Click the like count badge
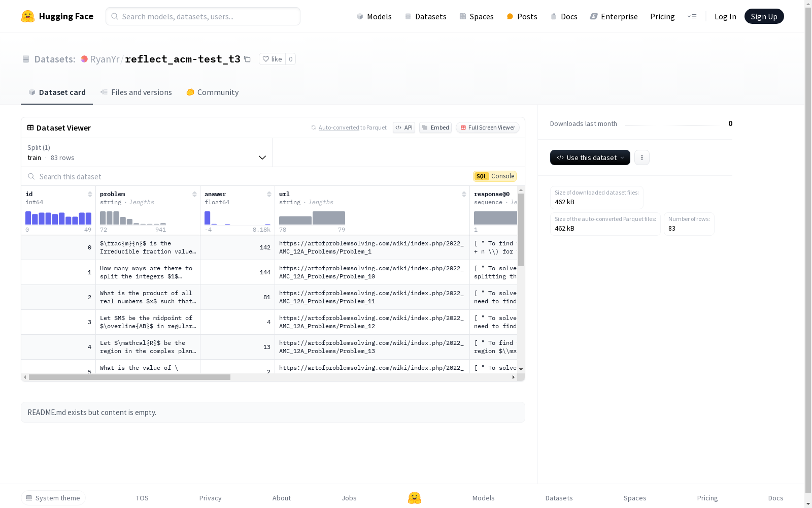This screenshot has width=812, height=508. 290,59
